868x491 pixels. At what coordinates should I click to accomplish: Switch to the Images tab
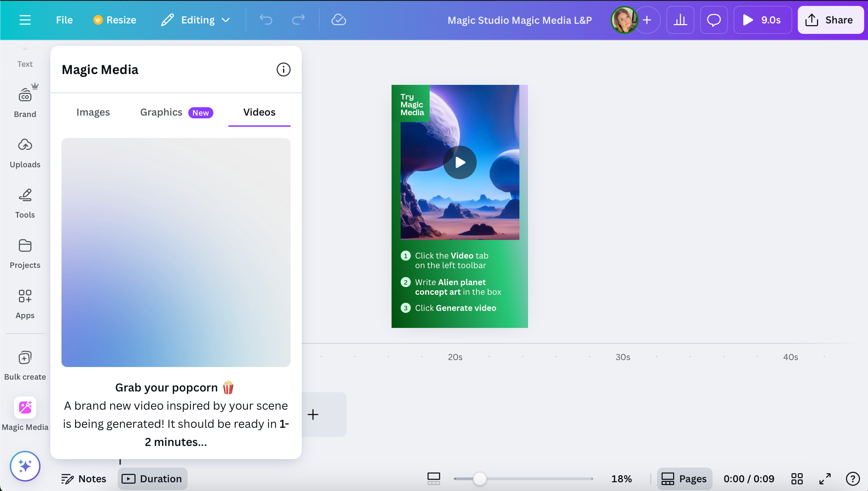pos(93,112)
